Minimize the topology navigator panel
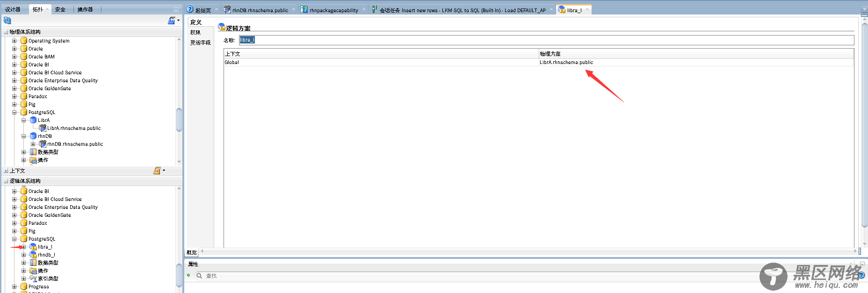The height and width of the screenshot is (293, 868). click(x=176, y=9)
